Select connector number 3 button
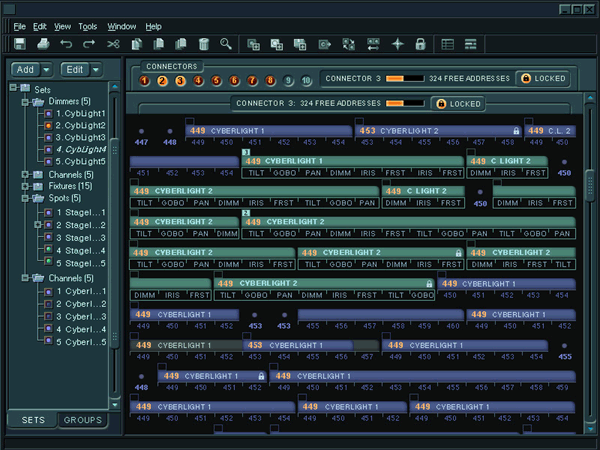The width and height of the screenshot is (600, 450). 181,80
